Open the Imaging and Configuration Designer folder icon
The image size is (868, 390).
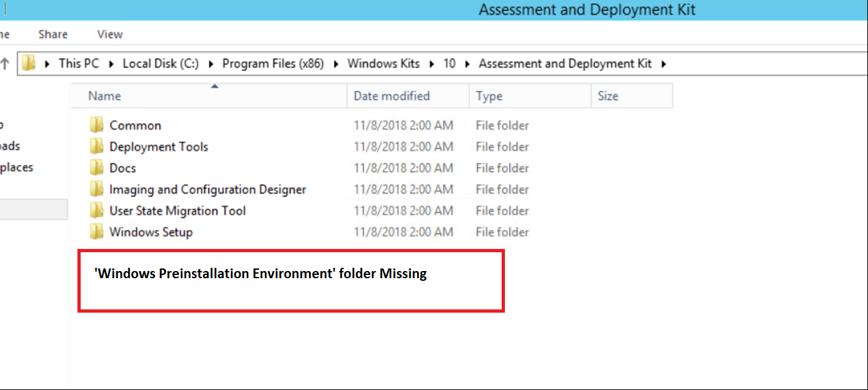(97, 189)
